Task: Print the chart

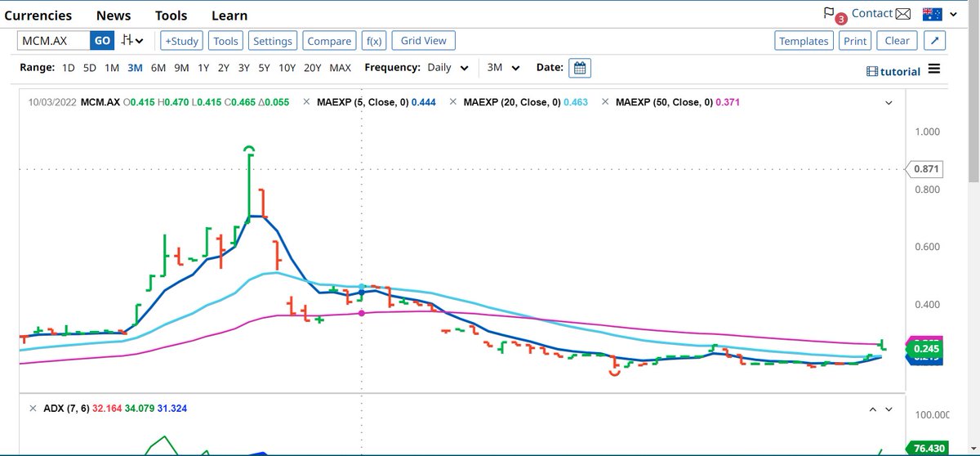Action: pos(855,41)
